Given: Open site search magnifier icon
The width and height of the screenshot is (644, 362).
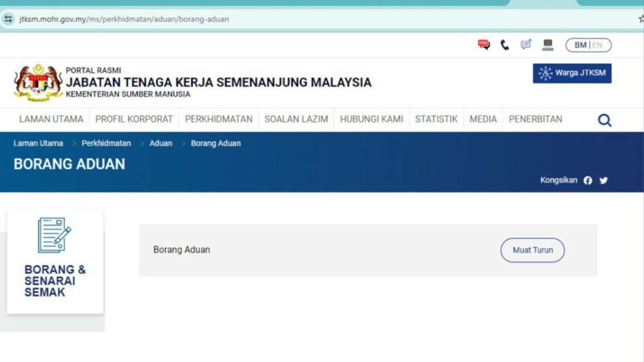Looking at the screenshot, I should click(604, 120).
